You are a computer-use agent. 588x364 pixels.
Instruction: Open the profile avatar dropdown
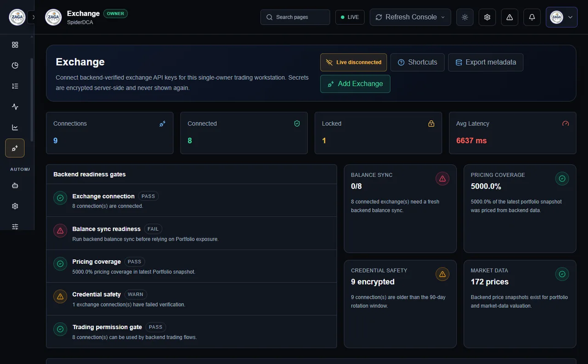click(561, 17)
